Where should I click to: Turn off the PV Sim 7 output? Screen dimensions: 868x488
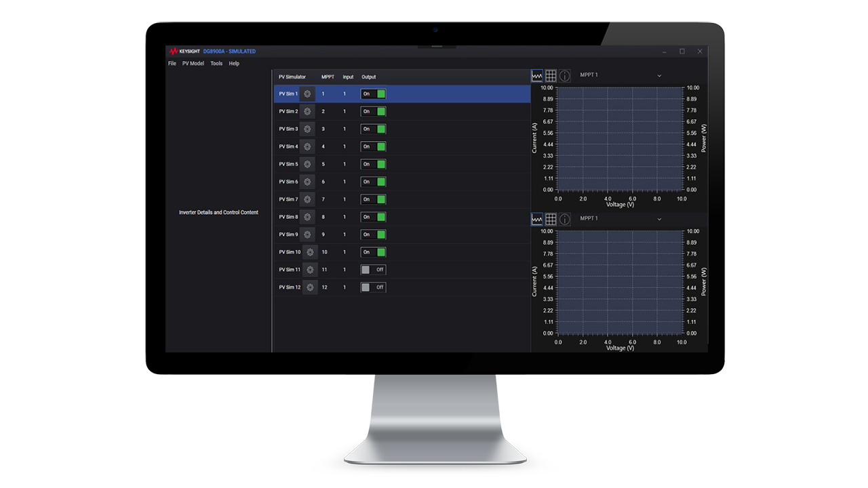coord(373,199)
